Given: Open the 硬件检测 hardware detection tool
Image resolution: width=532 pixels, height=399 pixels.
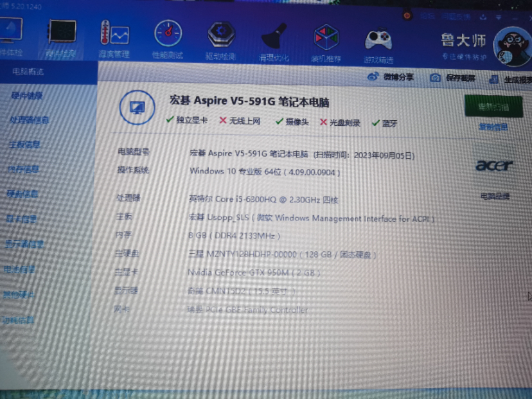Looking at the screenshot, I should [62, 38].
